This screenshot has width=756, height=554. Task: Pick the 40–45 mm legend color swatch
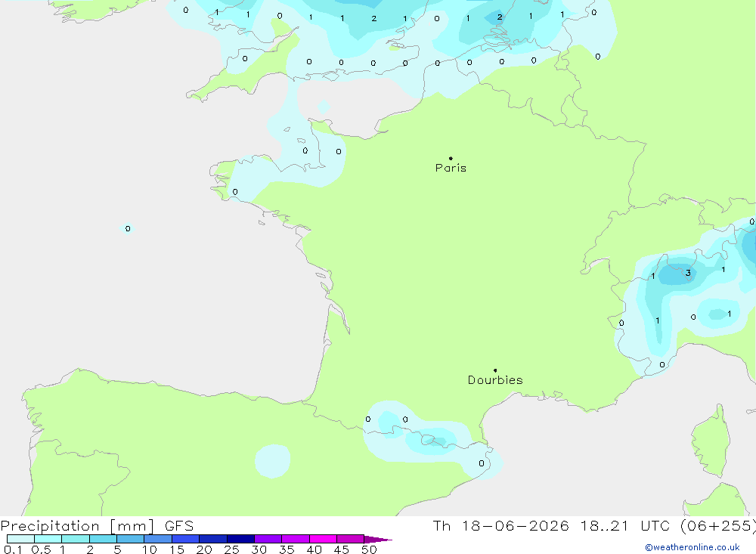click(323, 539)
